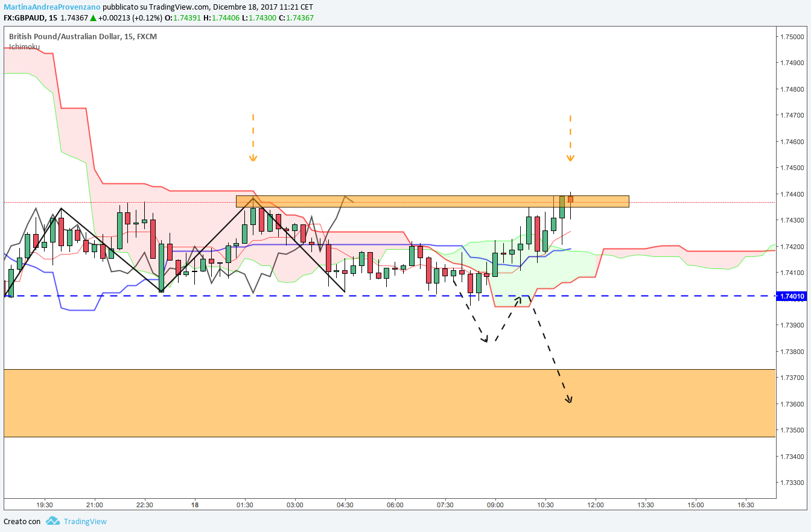Click the 1.74100 price axis label

click(x=793, y=273)
